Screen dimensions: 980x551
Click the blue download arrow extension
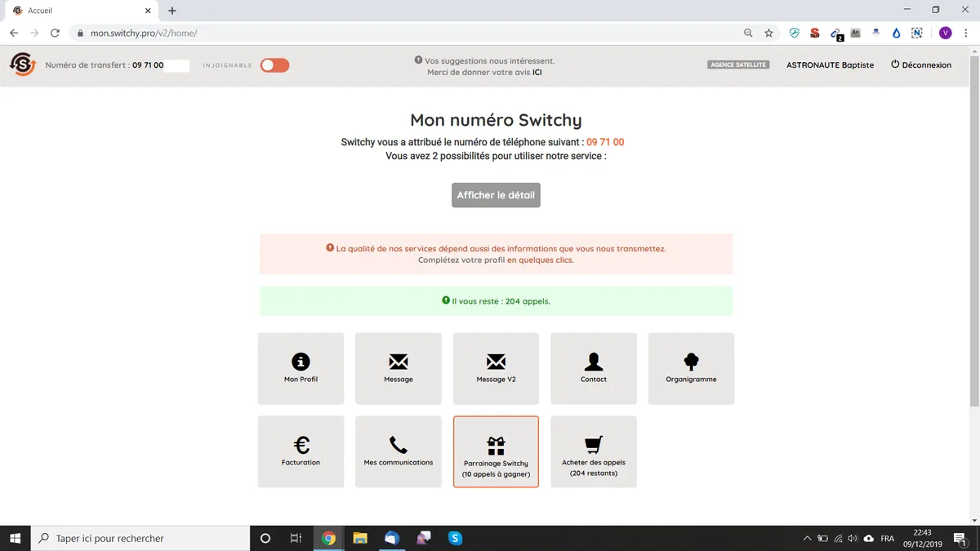tap(875, 33)
